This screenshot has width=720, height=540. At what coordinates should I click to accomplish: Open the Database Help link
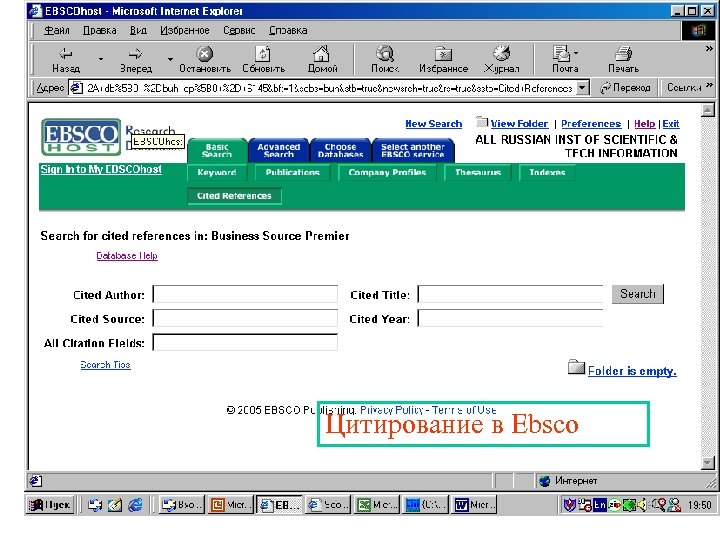tap(127, 256)
